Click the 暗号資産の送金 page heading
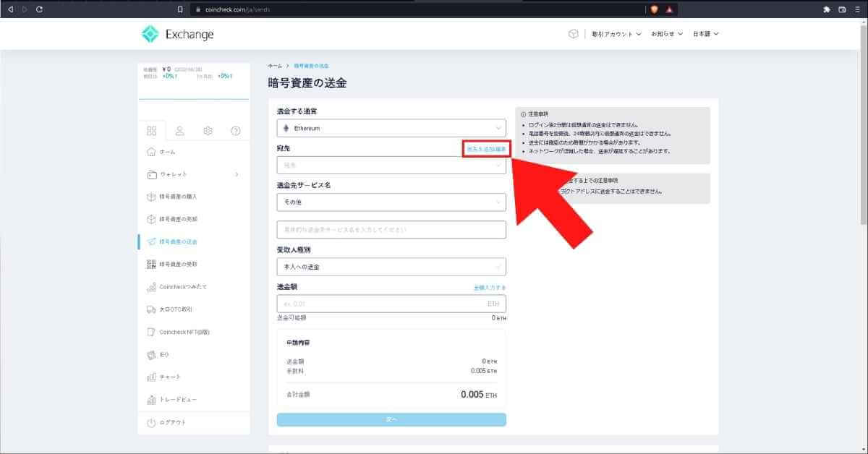The image size is (868, 454). pyautogui.click(x=307, y=83)
